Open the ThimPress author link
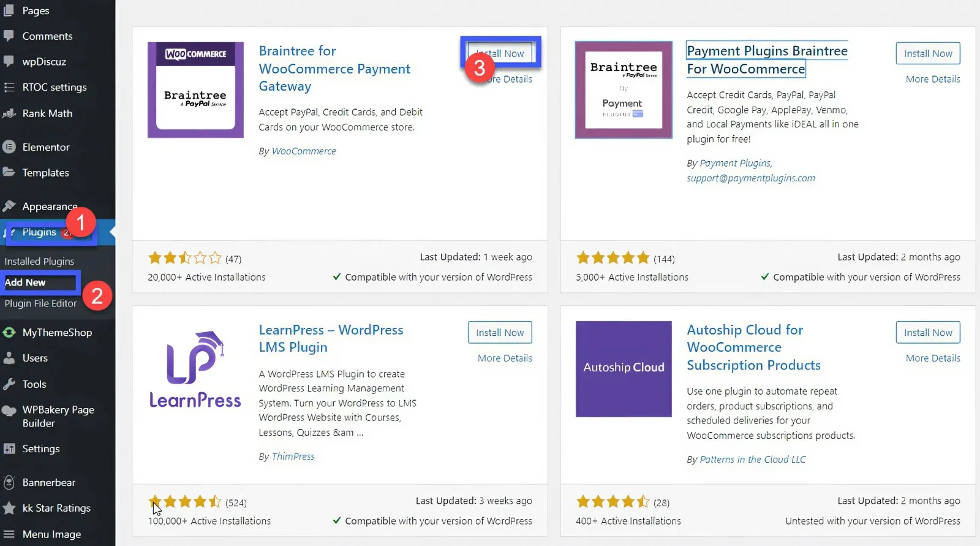Viewport: 980px width, 546px height. [293, 456]
